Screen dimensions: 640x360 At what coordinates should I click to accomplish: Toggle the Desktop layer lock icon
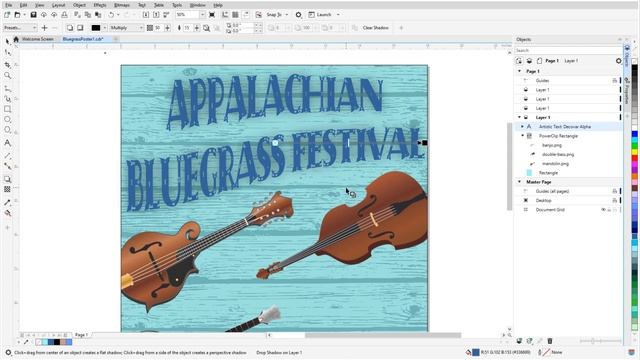click(x=614, y=200)
